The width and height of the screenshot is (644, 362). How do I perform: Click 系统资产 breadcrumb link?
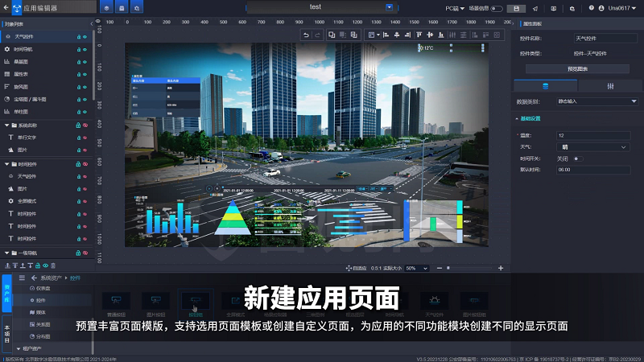[51, 278]
